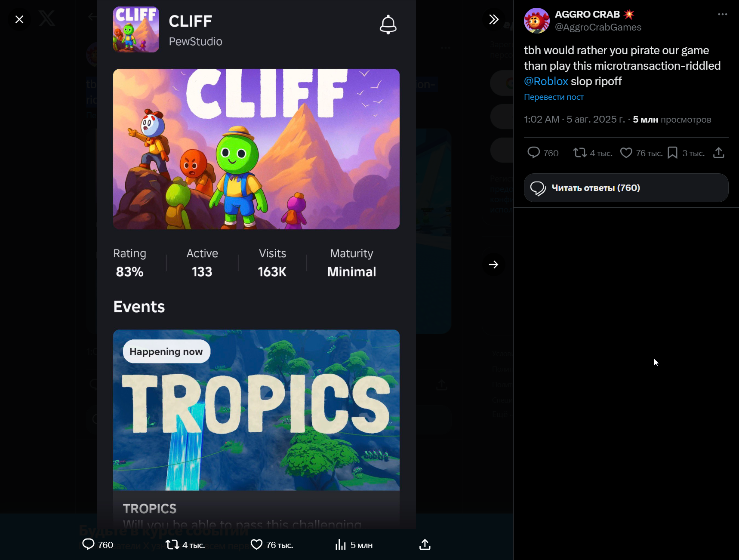The width and height of the screenshot is (739, 560).
Task: Click the bottom bar reply count icon
Action: [88, 545]
